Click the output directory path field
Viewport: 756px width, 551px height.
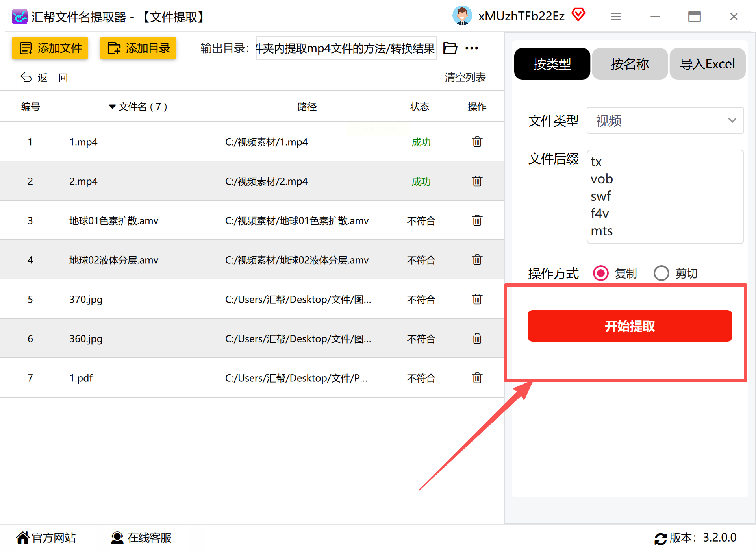(x=346, y=48)
